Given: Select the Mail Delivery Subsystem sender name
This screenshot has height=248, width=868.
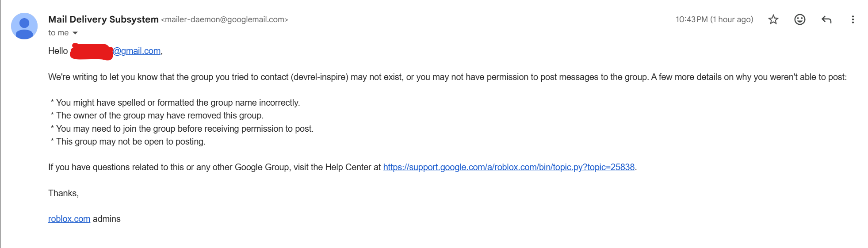Looking at the screenshot, I should [x=103, y=19].
